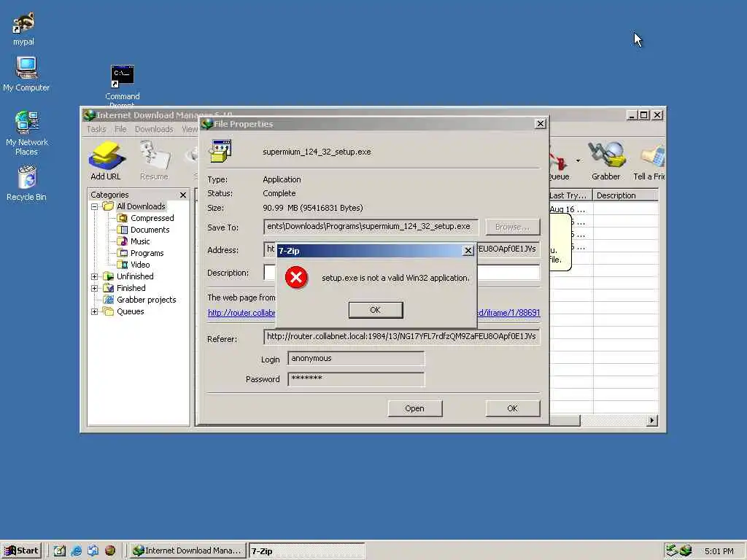Select the Compressed category
747x560 pixels.
click(152, 218)
